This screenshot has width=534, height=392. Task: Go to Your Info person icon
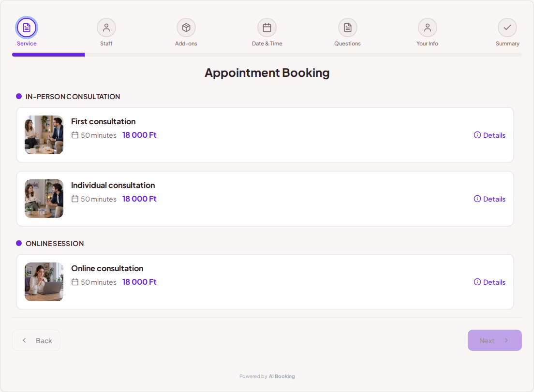[x=428, y=28]
